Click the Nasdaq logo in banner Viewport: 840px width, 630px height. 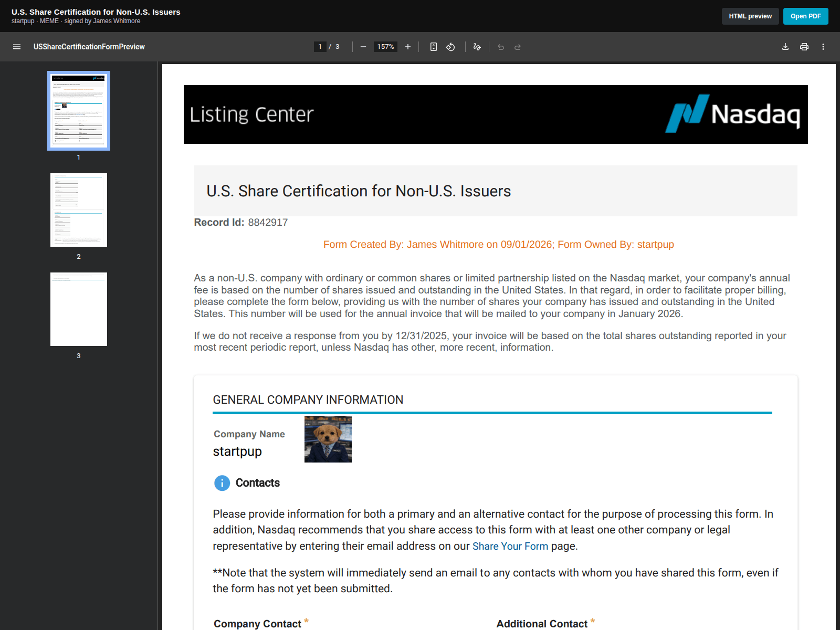point(733,113)
